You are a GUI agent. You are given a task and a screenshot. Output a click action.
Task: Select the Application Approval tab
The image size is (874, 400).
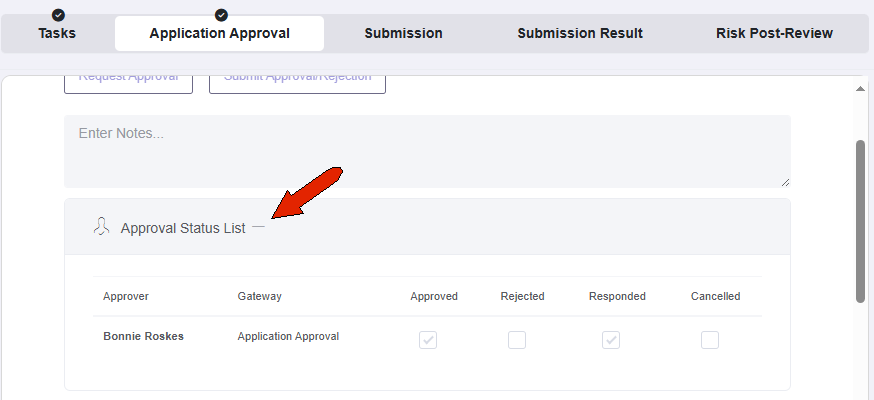tap(220, 33)
